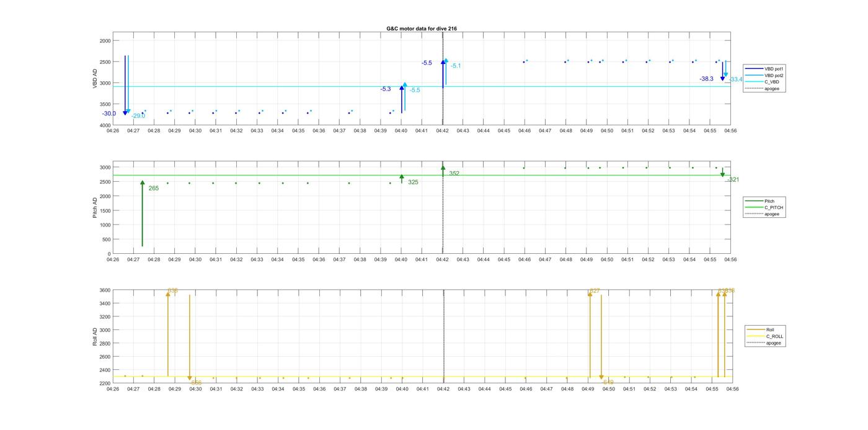The width and height of the screenshot is (868, 430).
Task: Click '04:42' tick under the VBD plot
Action: 443,131
